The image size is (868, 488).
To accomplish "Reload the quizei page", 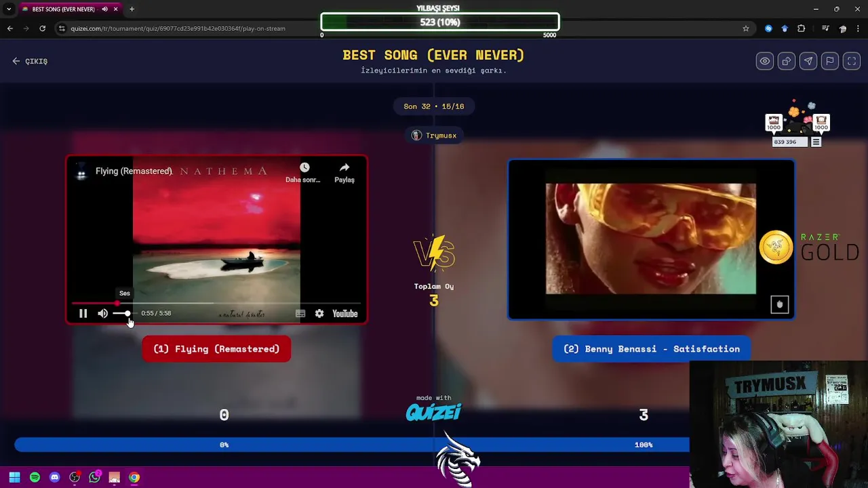I will 42,28.
